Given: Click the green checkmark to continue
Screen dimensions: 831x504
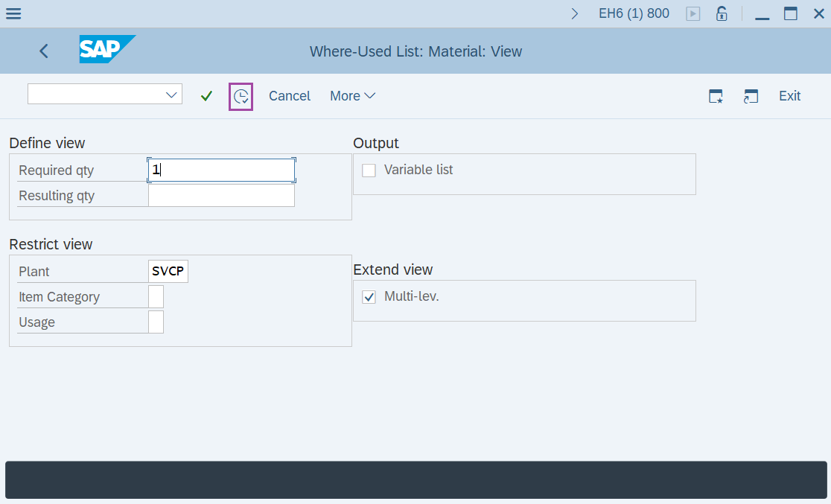Looking at the screenshot, I should (206, 95).
